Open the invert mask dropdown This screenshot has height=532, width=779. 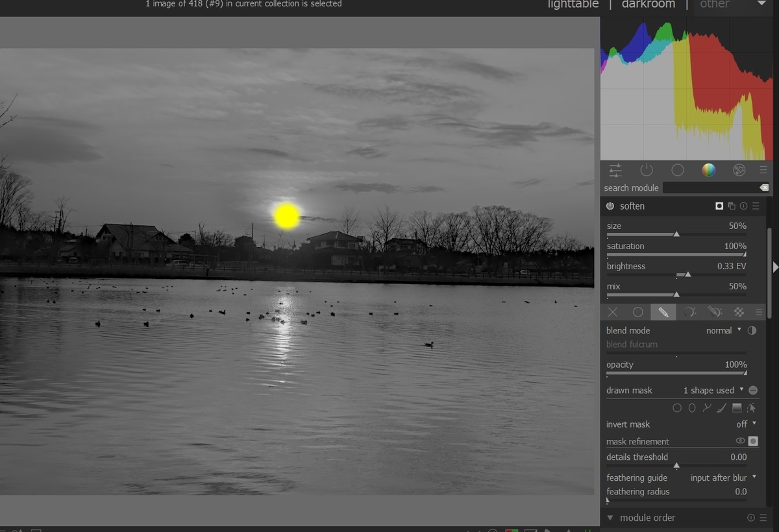click(x=747, y=424)
